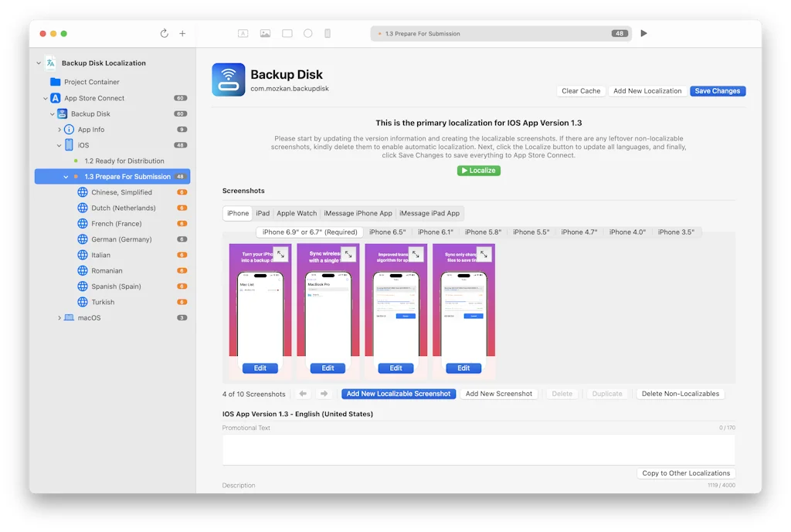Select the image element icon in the toolbar
791x532 pixels.
[x=266, y=33]
